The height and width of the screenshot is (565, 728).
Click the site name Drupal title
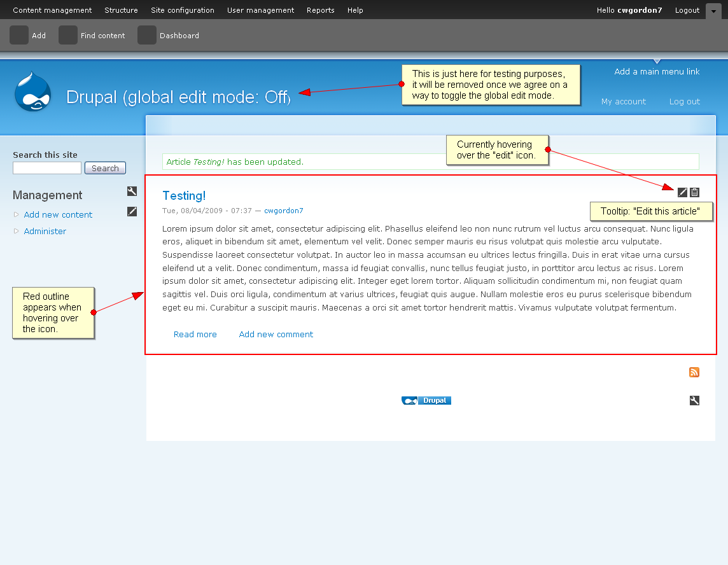(x=178, y=97)
